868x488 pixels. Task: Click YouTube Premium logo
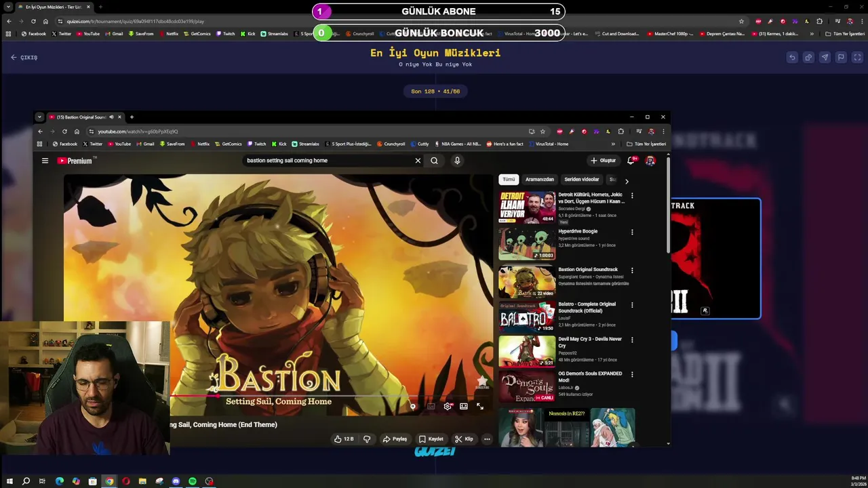coord(75,161)
